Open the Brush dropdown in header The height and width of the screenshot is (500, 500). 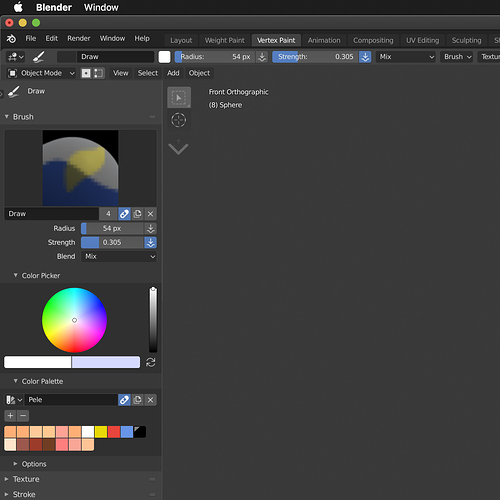click(457, 57)
